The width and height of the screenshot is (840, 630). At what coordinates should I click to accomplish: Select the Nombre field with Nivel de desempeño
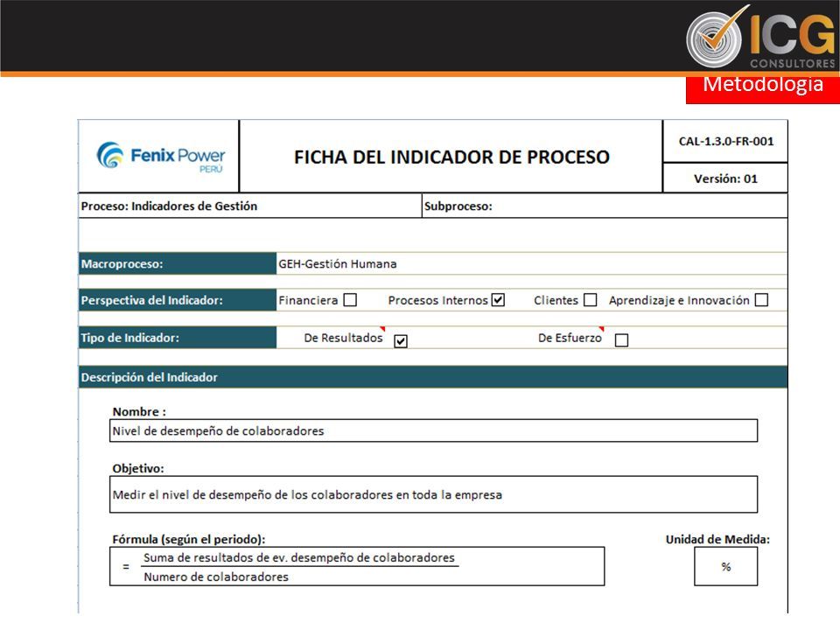tap(433, 430)
